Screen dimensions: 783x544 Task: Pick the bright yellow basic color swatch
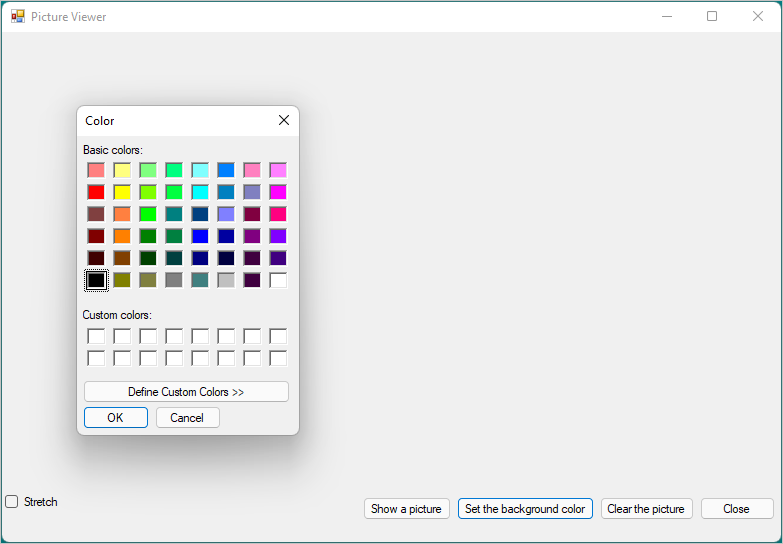(122, 192)
